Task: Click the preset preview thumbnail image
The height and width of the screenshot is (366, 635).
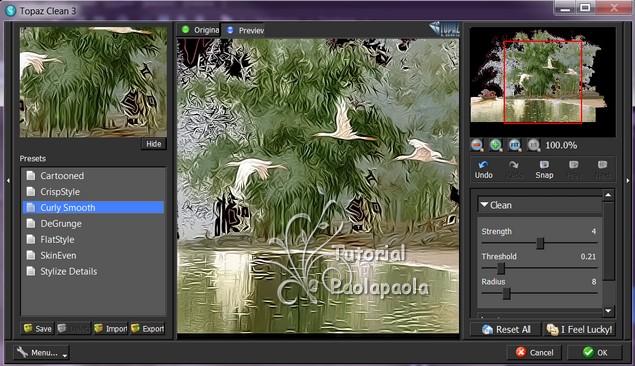Action: (x=93, y=82)
